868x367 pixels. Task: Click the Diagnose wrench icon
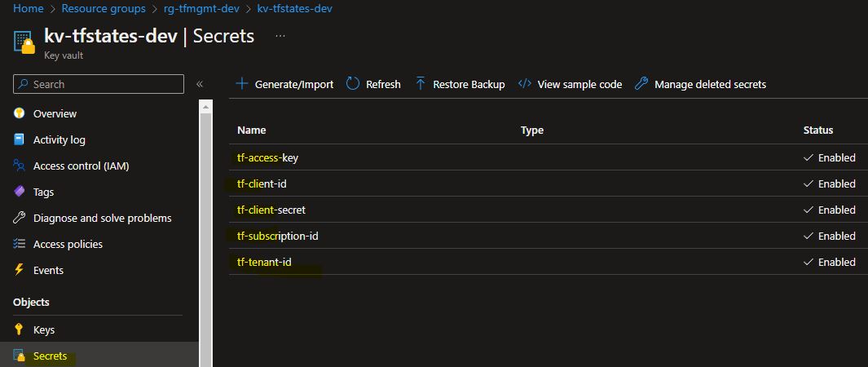coord(20,218)
